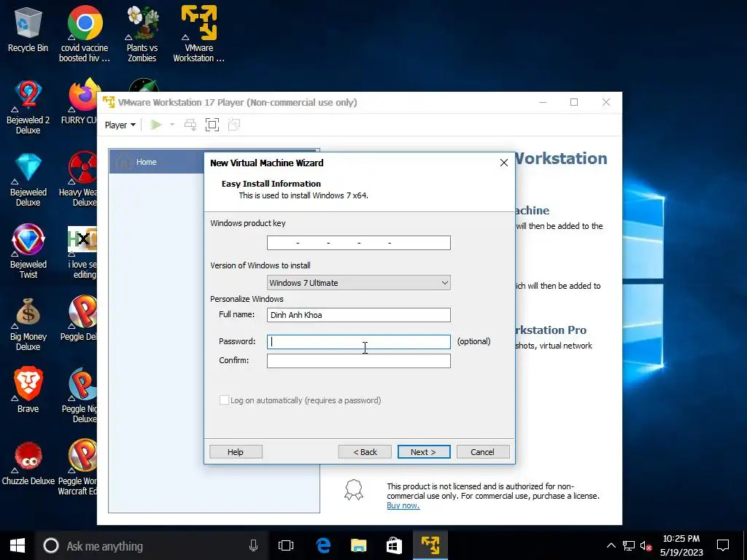Show hidden system tray icons chevron
The width and height of the screenshot is (747, 560).
pos(611,545)
